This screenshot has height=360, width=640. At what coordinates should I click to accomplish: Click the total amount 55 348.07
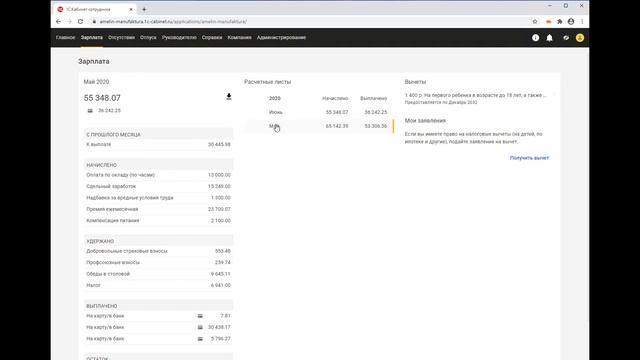click(x=102, y=98)
